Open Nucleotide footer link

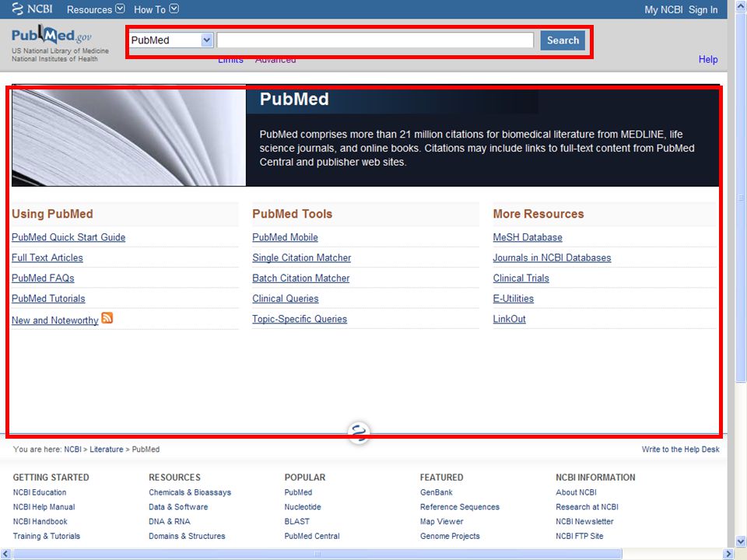click(x=303, y=507)
